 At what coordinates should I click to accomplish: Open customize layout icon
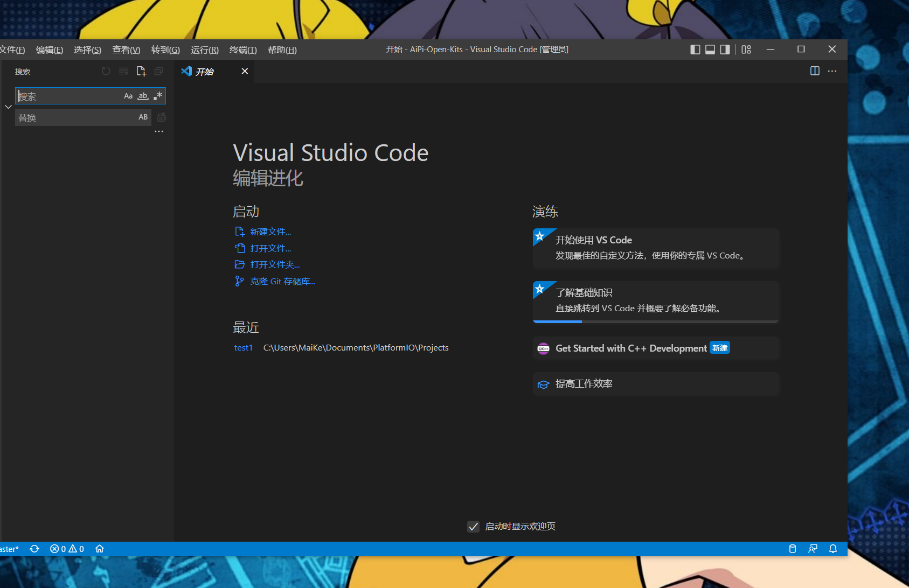click(x=746, y=50)
